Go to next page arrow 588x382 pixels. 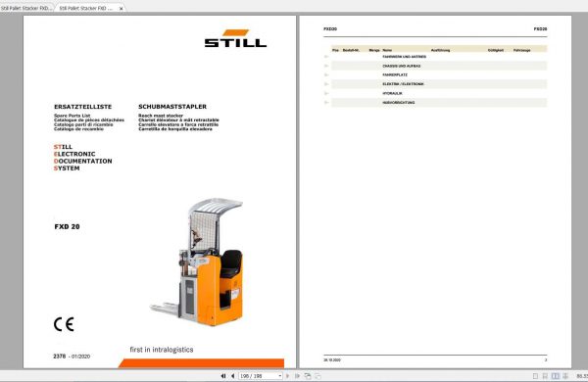[287, 375]
